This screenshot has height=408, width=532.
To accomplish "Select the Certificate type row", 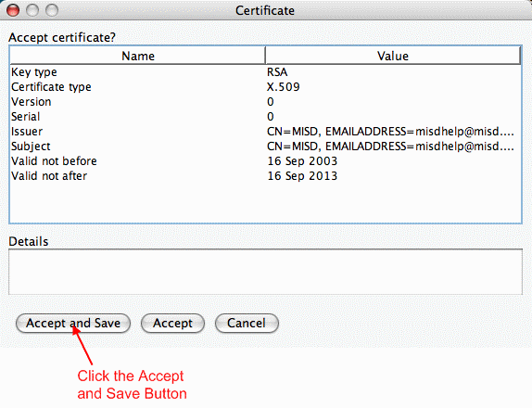I will tap(265, 87).
